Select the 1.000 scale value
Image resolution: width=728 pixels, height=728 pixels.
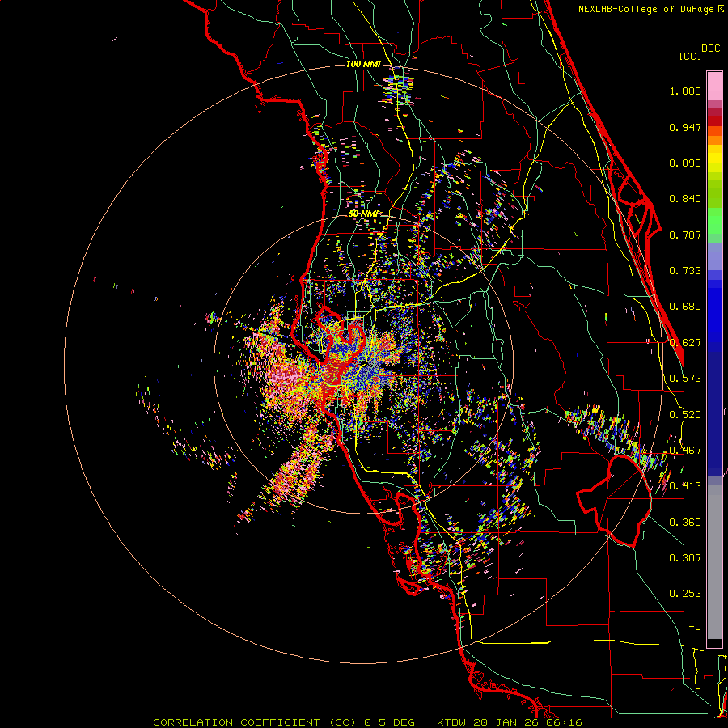[685, 91]
